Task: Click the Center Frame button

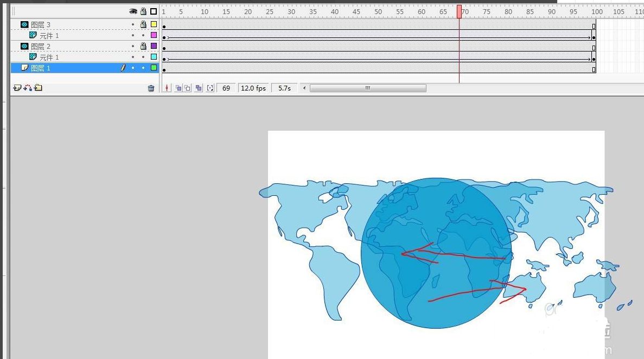Action: [167, 88]
